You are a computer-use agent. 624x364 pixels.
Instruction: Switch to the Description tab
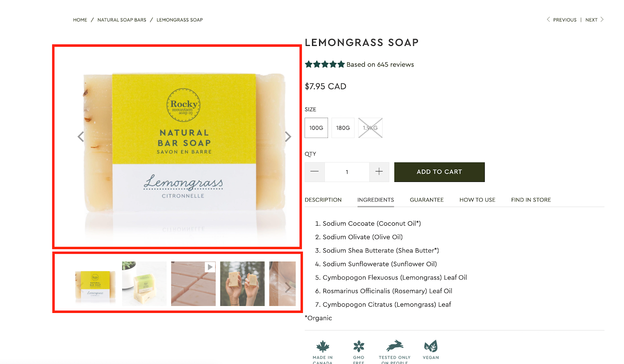pyautogui.click(x=323, y=200)
